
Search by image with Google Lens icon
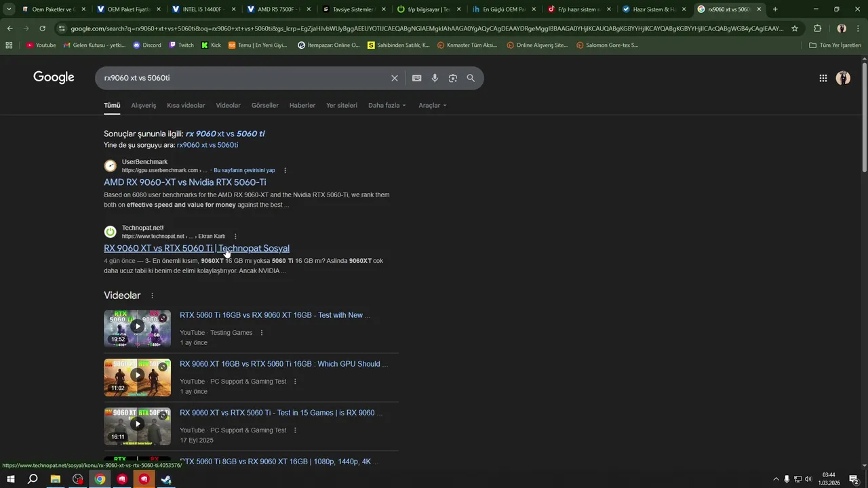(452, 78)
